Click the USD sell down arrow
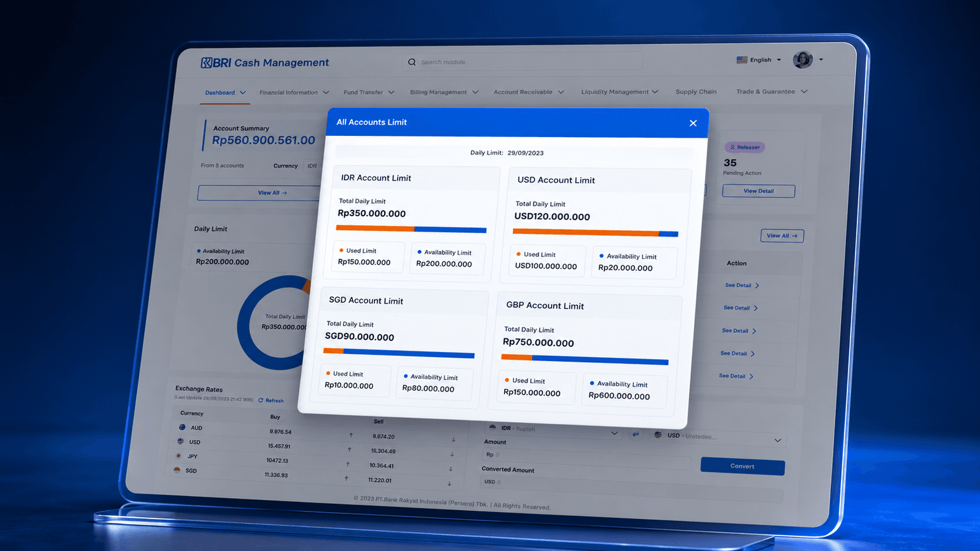The height and width of the screenshot is (551, 980). coord(452,454)
